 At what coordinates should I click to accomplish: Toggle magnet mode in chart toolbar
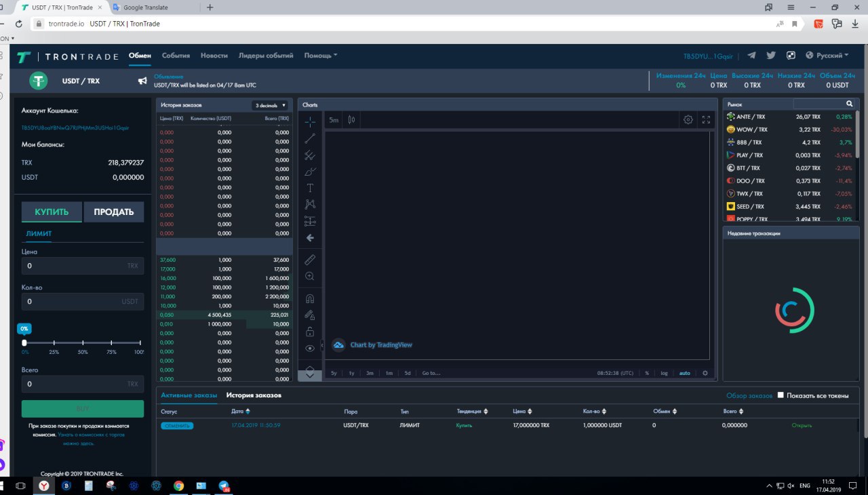[x=310, y=298]
